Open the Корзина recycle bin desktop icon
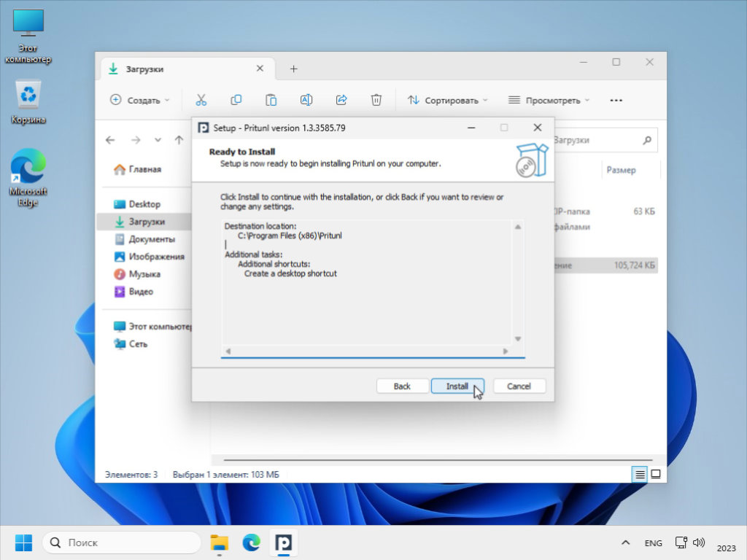This screenshot has height=560, width=747. pyautogui.click(x=28, y=102)
